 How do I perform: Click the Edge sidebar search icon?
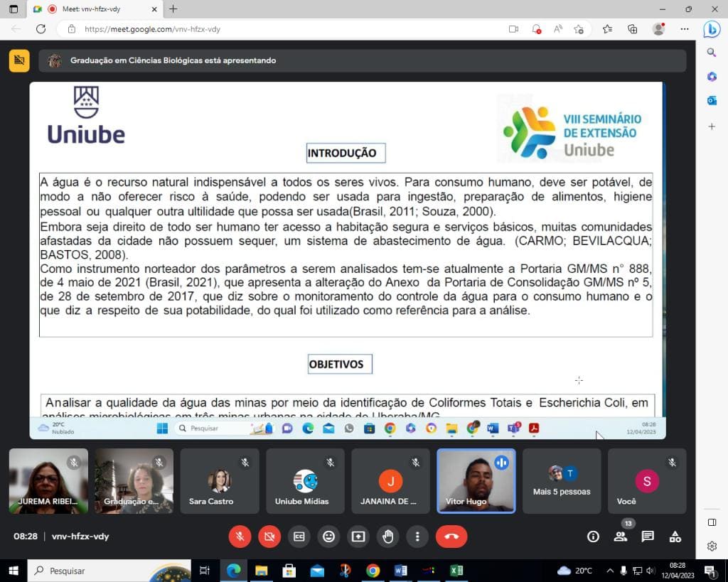pyautogui.click(x=711, y=53)
